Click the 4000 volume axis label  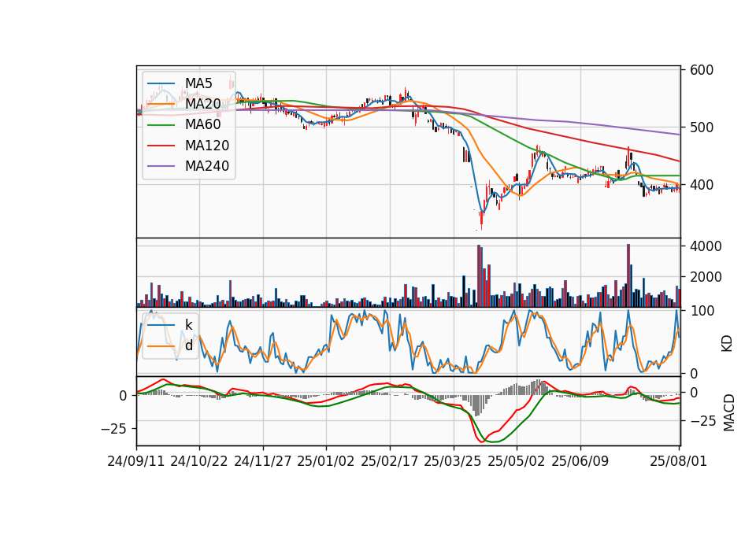pyautogui.click(x=706, y=246)
